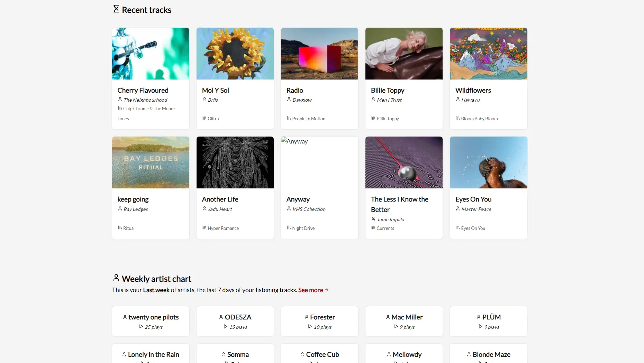Click the arrow icon after See more
The width and height of the screenshot is (644, 363).
[x=327, y=290]
